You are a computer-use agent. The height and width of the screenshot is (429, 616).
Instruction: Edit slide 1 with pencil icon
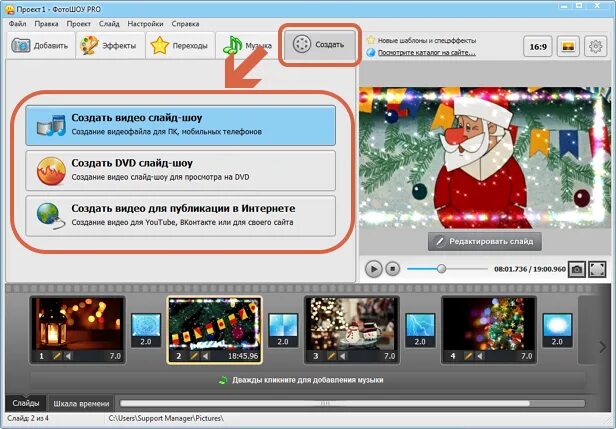coord(57,356)
